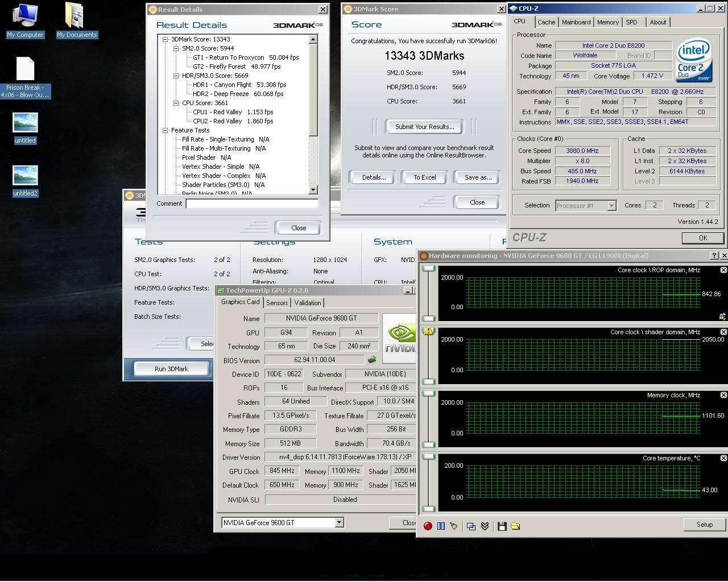This screenshot has height=582, width=728.
Task: Click the Hardware monitoring title bar icon
Action: point(424,256)
